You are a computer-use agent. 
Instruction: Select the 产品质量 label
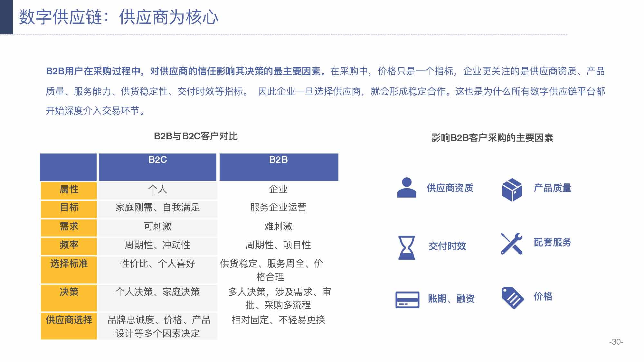[553, 188]
